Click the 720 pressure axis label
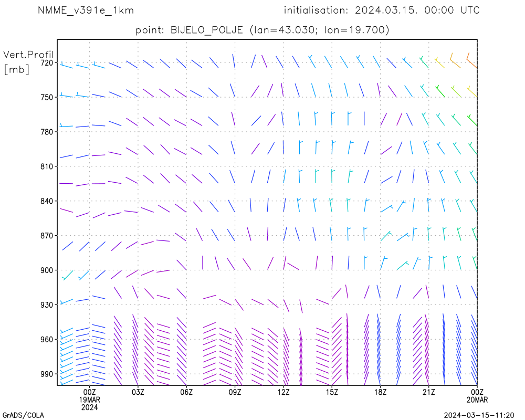Screen dimensions: 525x420 pyautogui.click(x=47, y=62)
